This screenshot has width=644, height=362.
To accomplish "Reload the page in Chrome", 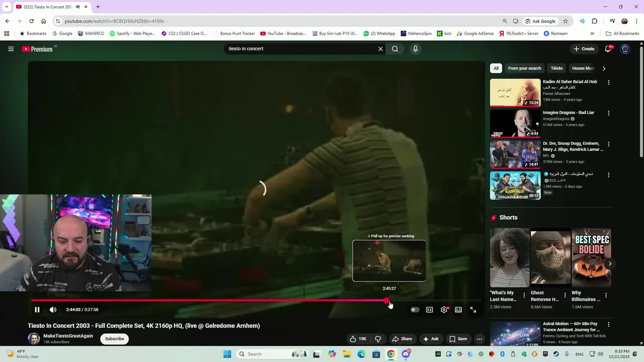I will (x=31, y=21).
